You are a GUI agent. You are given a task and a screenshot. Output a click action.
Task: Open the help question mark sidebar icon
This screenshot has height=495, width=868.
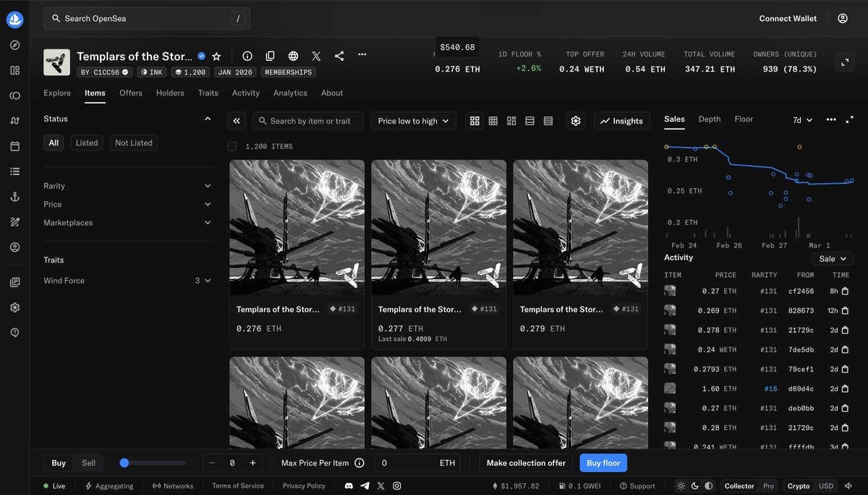pos(14,332)
